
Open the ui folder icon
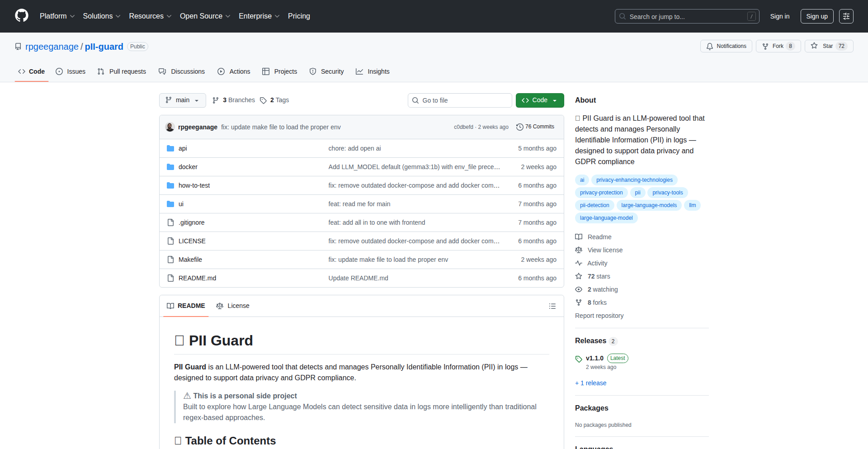170,204
